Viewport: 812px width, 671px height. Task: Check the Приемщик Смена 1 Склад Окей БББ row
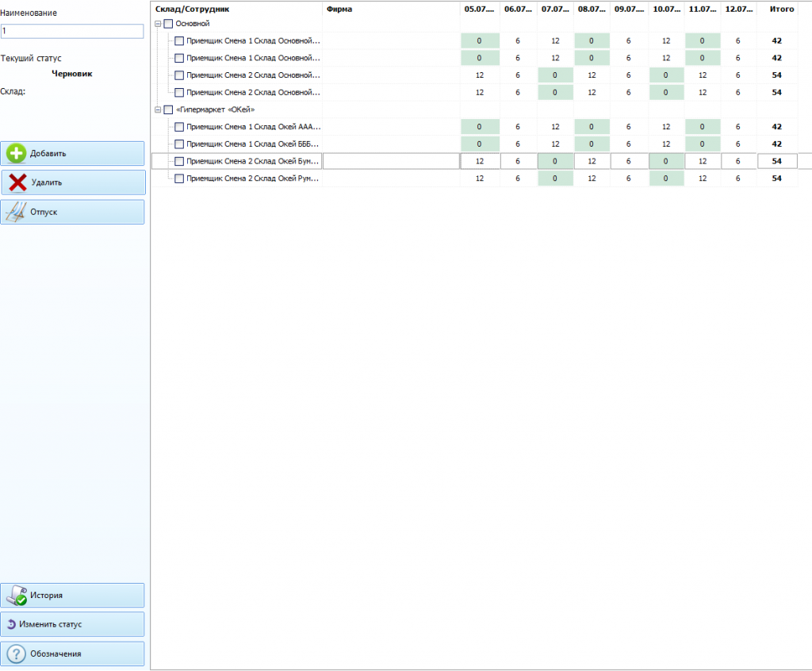179,144
